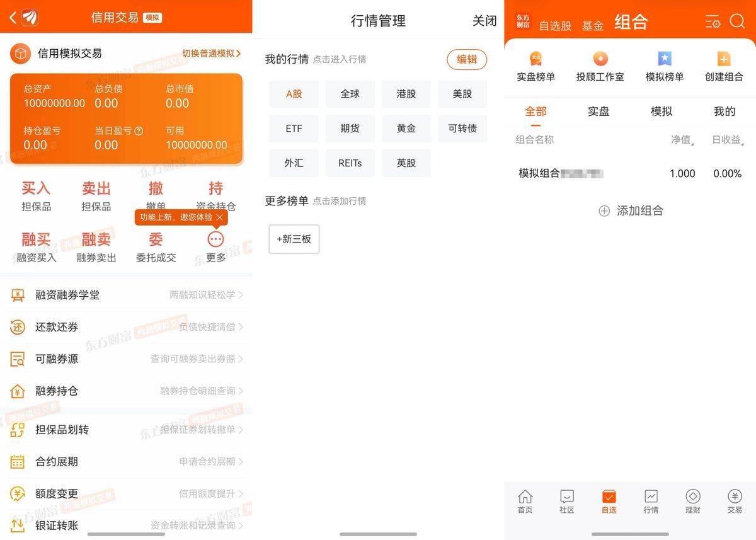
Task: Click the 更多 ellipsis icon
Action: (215, 239)
